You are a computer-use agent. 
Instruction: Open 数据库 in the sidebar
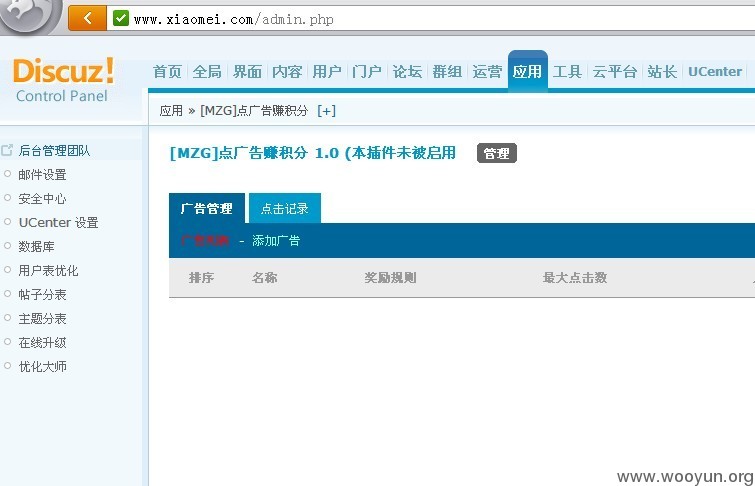click(37, 247)
